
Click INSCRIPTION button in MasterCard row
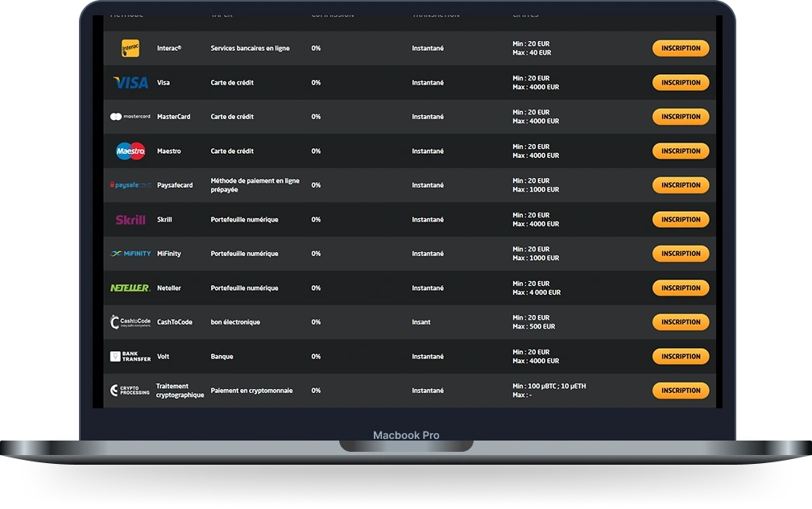[x=681, y=117]
